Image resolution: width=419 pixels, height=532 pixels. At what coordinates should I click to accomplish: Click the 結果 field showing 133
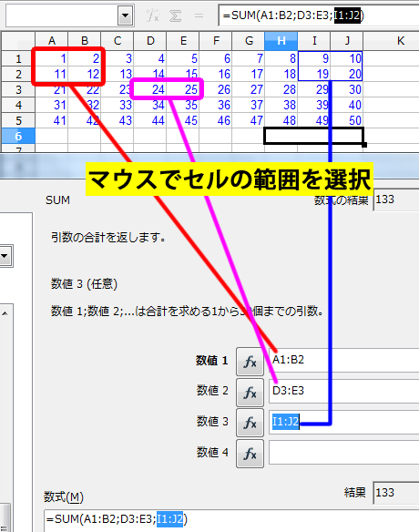point(396,492)
